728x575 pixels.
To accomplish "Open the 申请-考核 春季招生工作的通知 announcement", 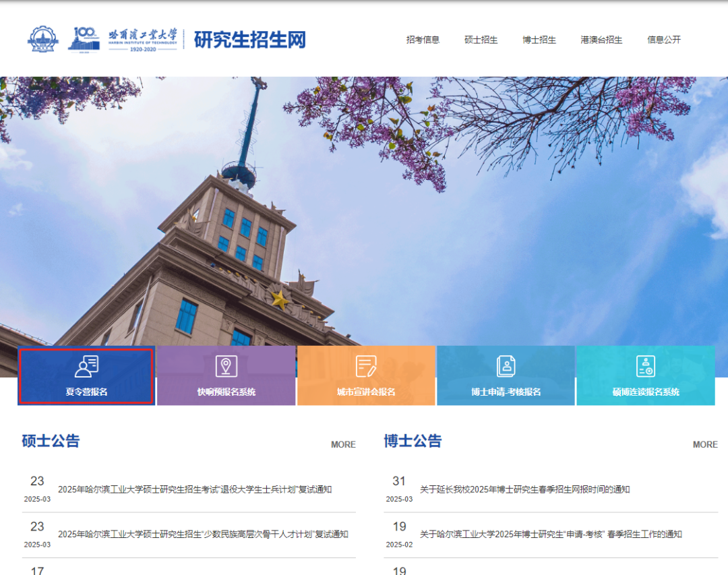I will pos(551,535).
